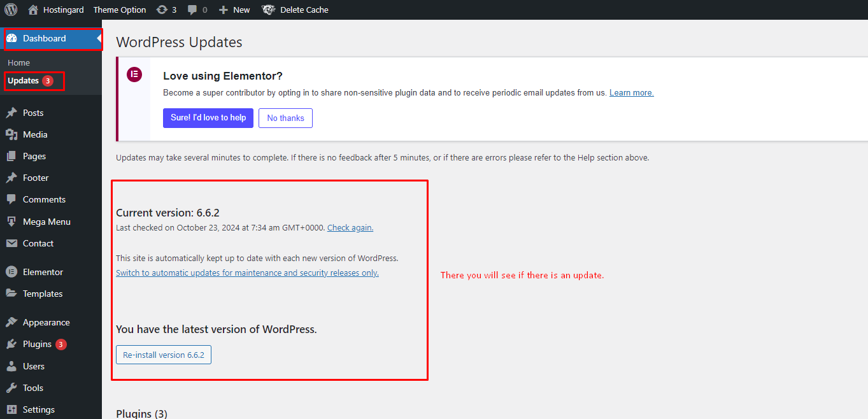Viewport: 868px width, 419px height.
Task: Click the Templates folder icon
Action: click(11, 294)
